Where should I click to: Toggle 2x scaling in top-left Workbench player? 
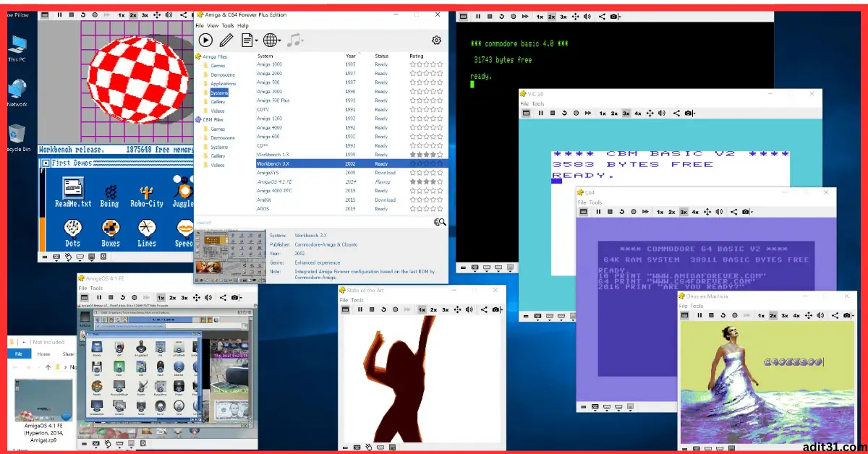[133, 14]
